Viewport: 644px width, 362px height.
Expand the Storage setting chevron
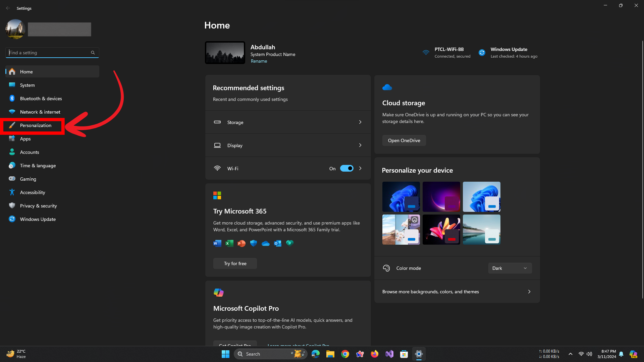tap(360, 122)
